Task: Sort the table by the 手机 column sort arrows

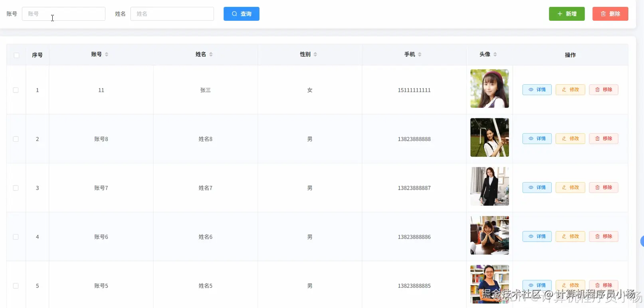Action: pyautogui.click(x=420, y=54)
